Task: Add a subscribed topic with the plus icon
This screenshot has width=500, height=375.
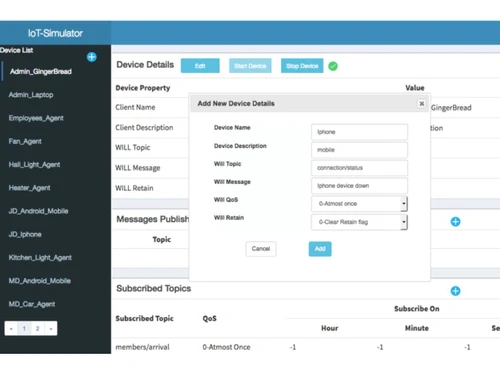Action: [x=455, y=291]
